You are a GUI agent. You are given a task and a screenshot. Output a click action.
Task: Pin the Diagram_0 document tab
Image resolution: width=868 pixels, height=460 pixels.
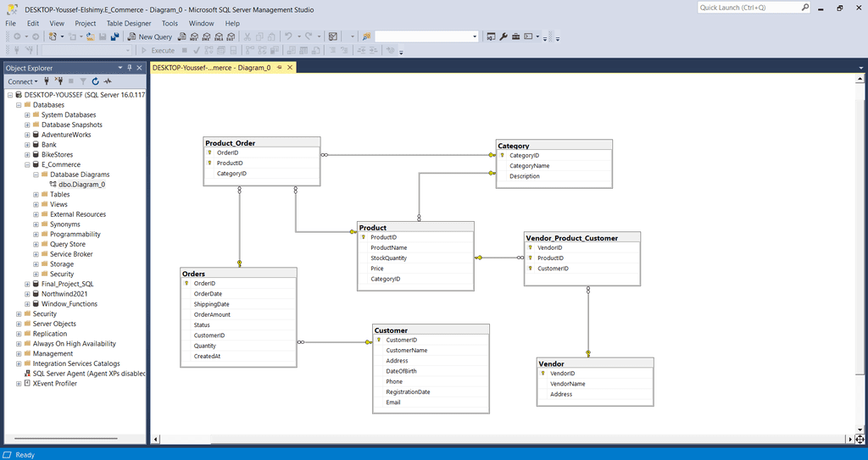(279, 68)
